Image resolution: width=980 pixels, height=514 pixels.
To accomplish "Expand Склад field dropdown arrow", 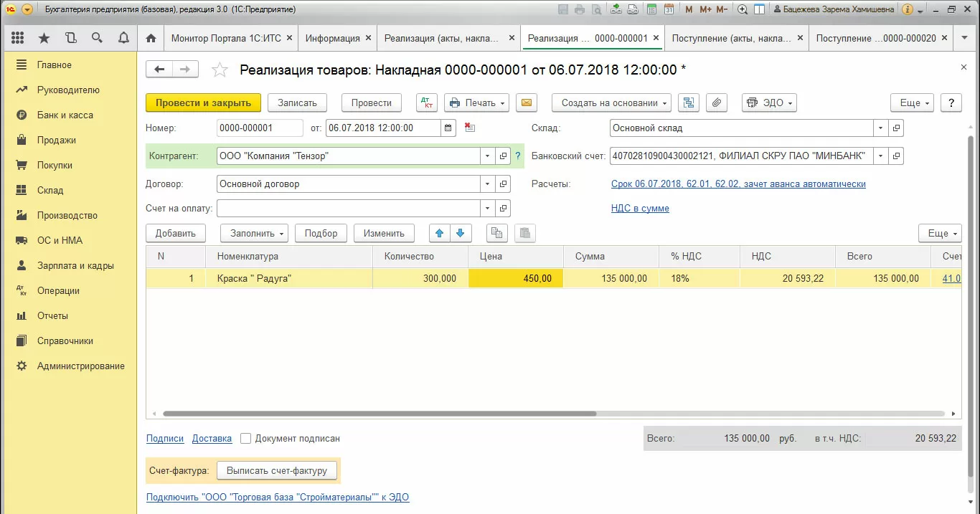I will click(880, 128).
